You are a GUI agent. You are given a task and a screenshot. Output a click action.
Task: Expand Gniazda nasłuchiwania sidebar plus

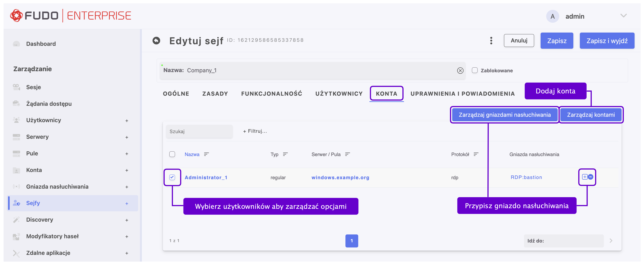[x=127, y=187]
